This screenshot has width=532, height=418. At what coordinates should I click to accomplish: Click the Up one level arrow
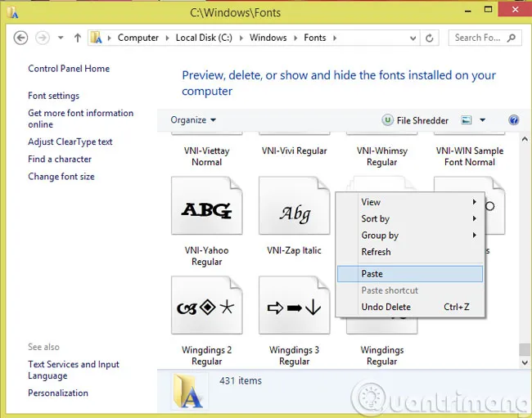tap(78, 38)
